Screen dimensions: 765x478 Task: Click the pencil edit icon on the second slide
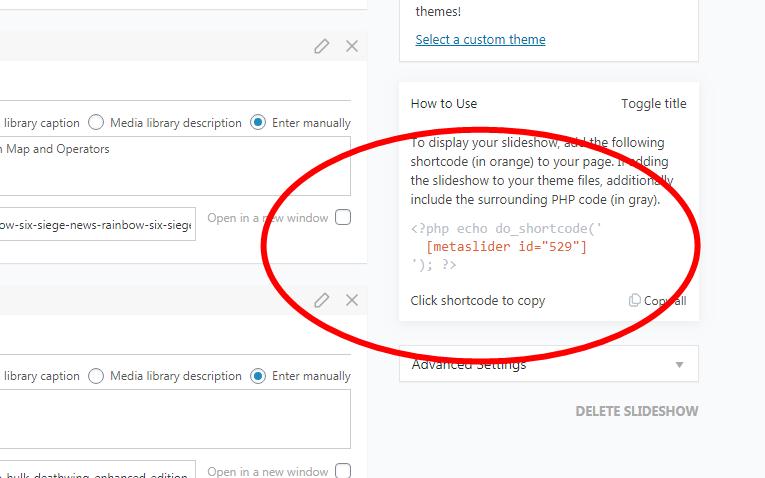321,300
